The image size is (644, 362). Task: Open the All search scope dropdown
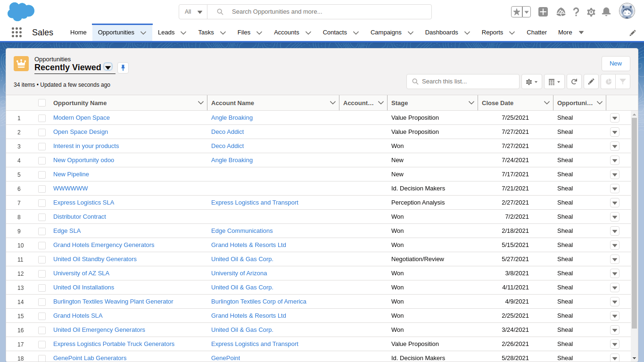[193, 12]
